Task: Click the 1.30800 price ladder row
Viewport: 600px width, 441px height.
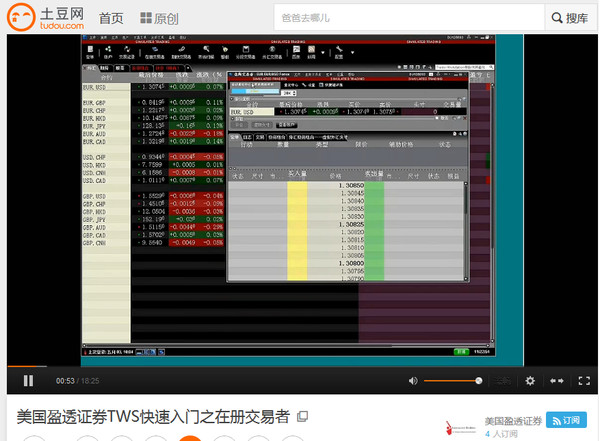Action: click(x=346, y=263)
